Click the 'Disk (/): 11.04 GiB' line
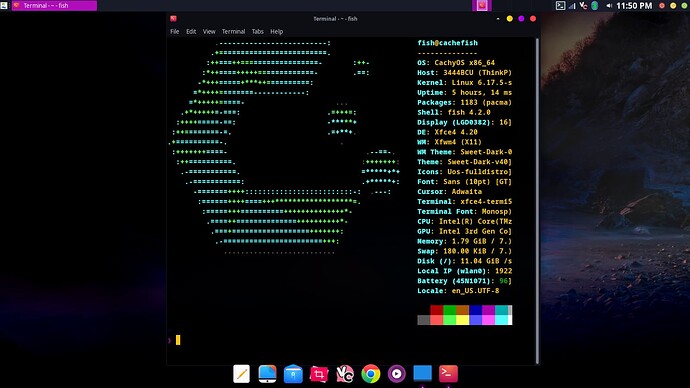The image size is (690, 388). (x=465, y=261)
